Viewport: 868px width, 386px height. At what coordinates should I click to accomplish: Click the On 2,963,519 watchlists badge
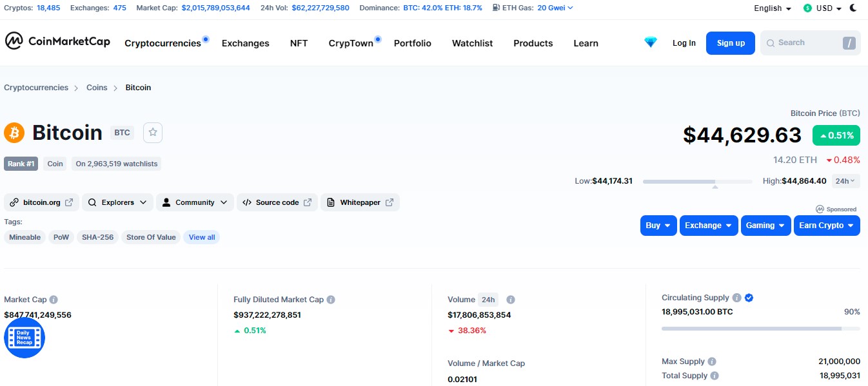[117, 164]
